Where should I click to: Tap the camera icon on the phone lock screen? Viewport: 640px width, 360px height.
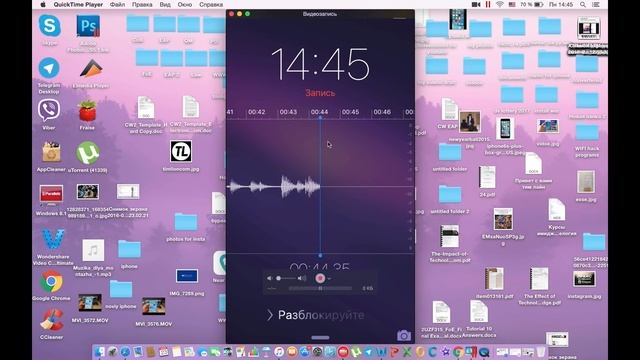point(404,336)
